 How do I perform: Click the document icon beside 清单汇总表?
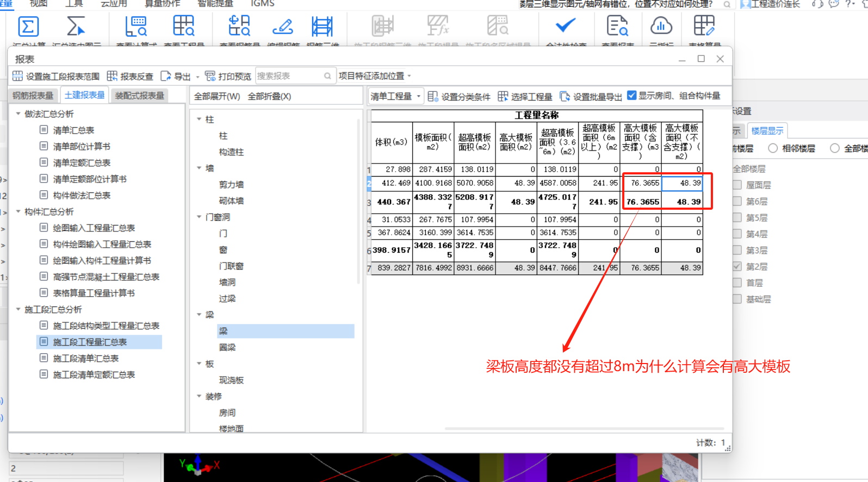pyautogui.click(x=44, y=130)
